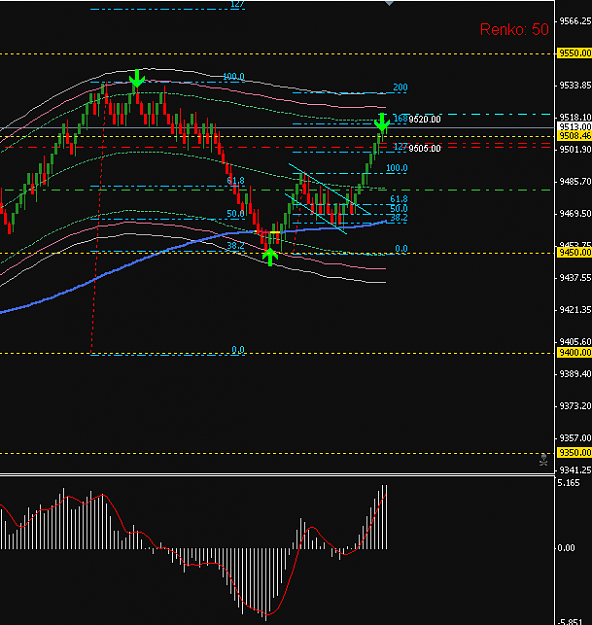Viewport: 592px width, 625px height.
Task: Click the white 9513.00 current price tag
Action: 574,127
